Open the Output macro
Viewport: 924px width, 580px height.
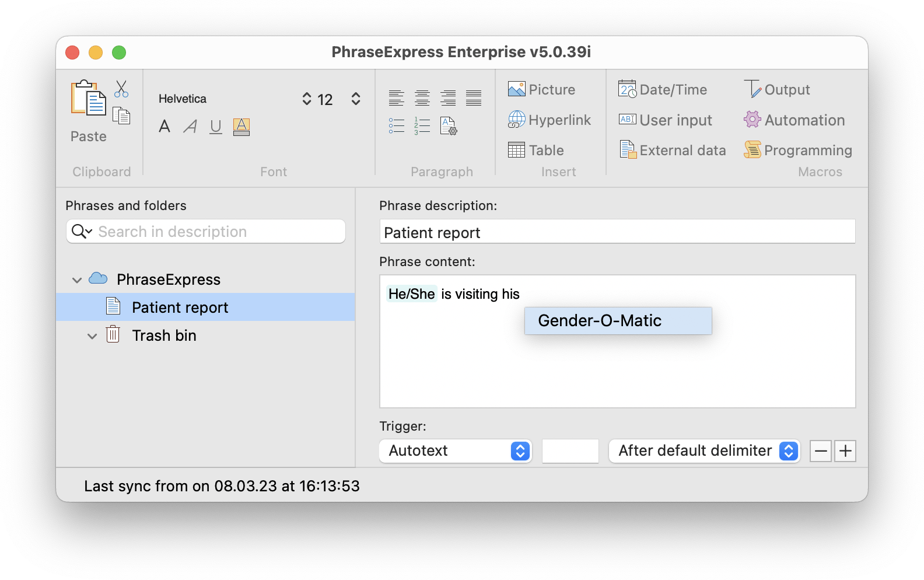777,89
